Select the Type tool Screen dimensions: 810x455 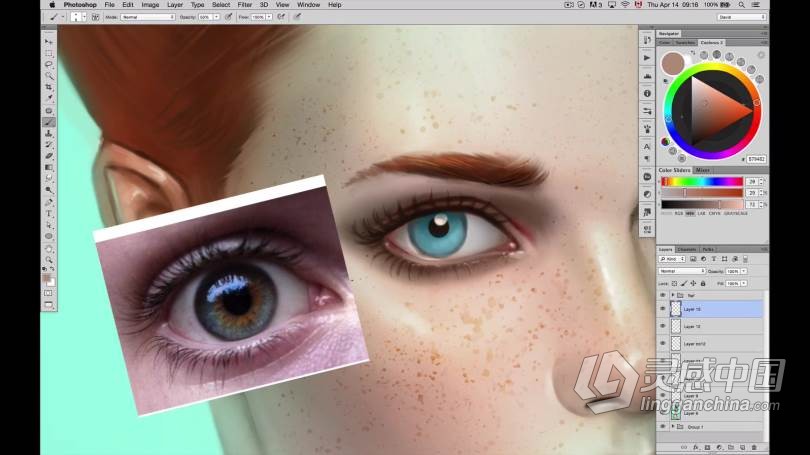tap(48, 213)
